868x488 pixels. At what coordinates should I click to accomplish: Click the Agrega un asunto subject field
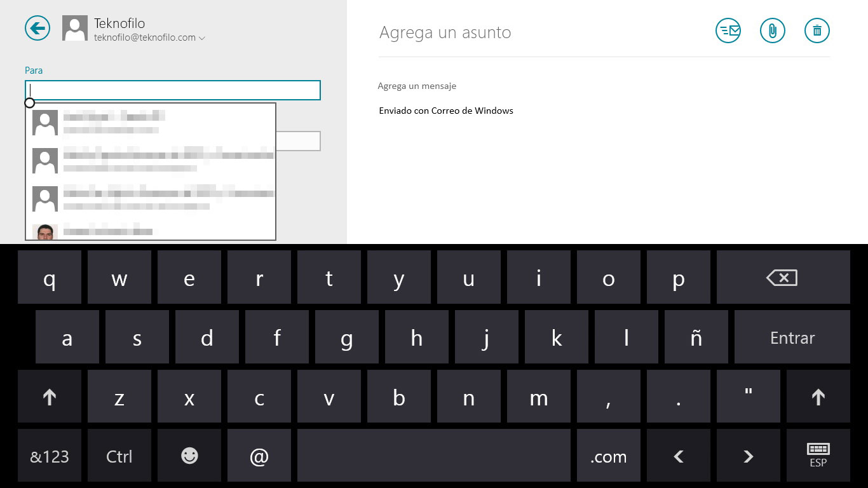(540, 32)
